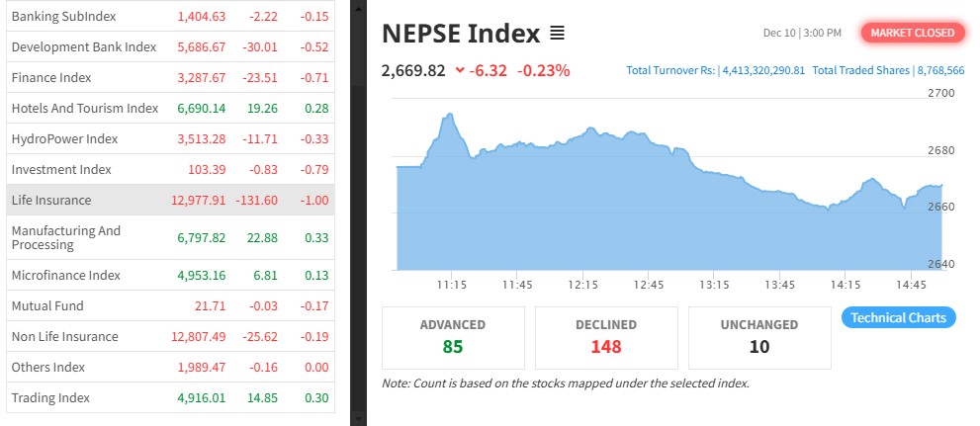Click the red down-arrow change indicator

[x=461, y=70]
